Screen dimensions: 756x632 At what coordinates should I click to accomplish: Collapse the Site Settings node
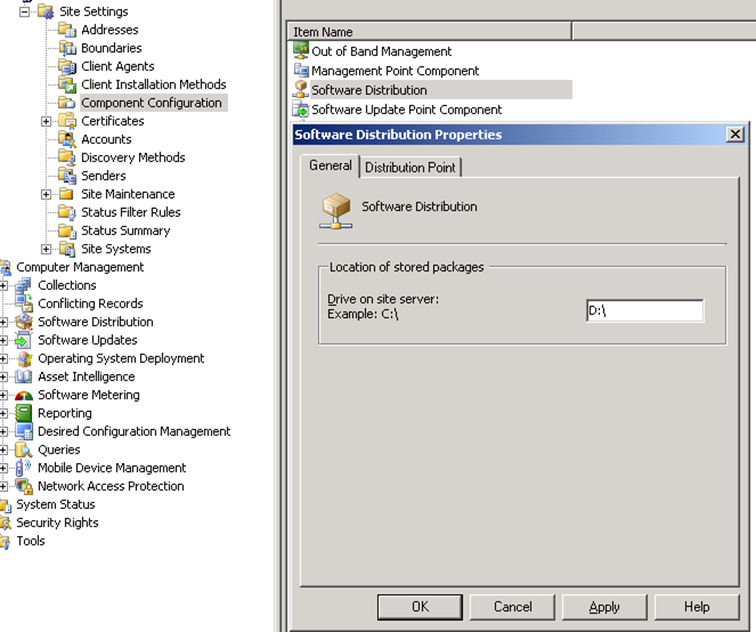coord(24,12)
